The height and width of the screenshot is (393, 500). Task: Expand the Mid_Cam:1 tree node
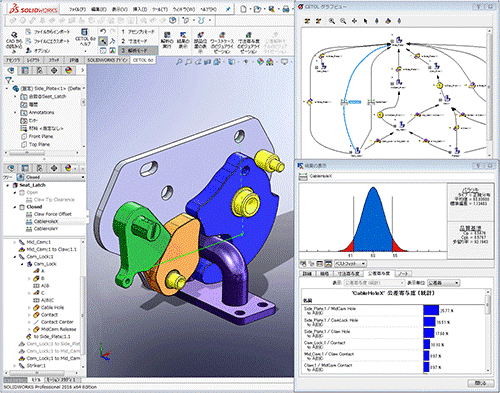click(x=14, y=242)
